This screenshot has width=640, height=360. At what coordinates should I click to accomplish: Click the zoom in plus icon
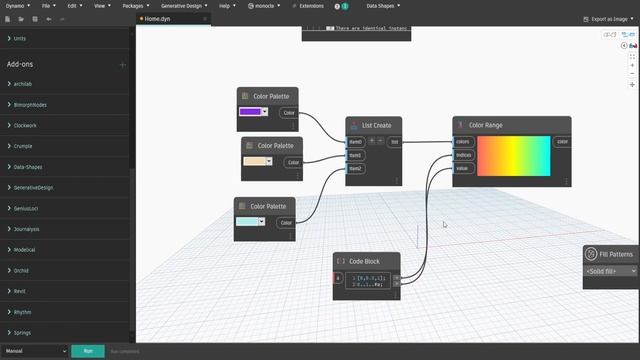coord(632,65)
